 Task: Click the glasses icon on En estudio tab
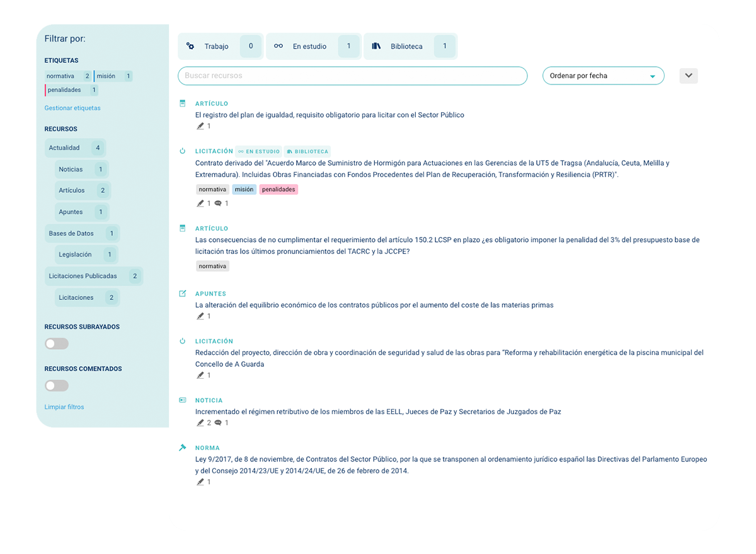click(278, 46)
